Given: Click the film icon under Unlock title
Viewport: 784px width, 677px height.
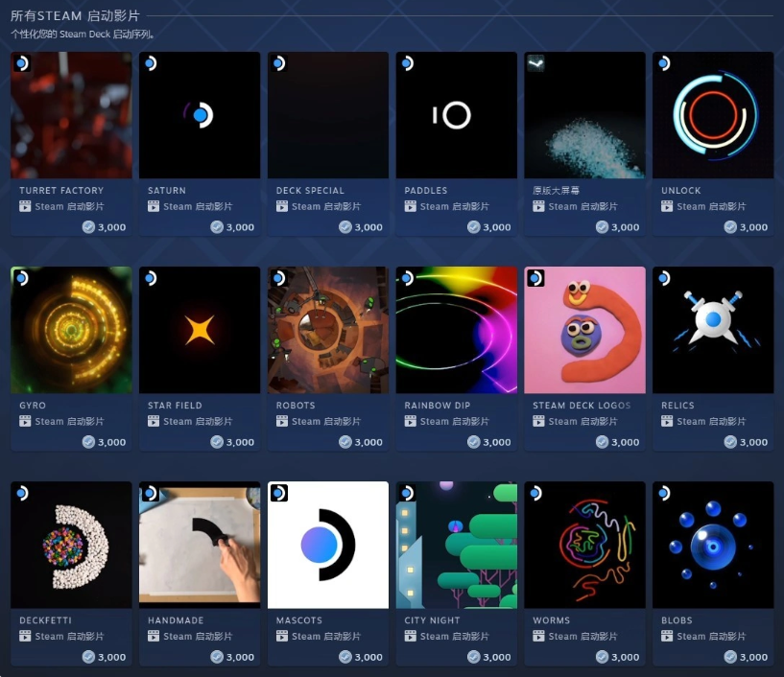Looking at the screenshot, I should coord(667,206).
